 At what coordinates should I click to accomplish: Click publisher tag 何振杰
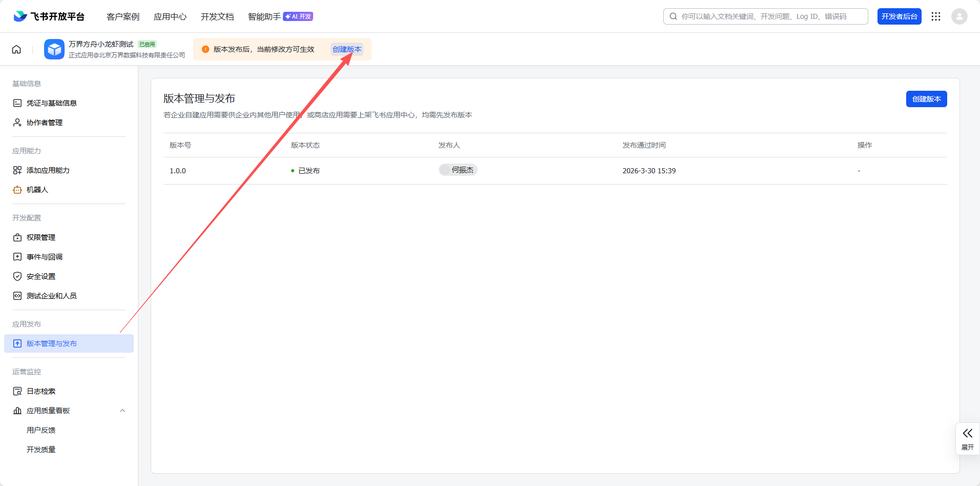click(x=459, y=170)
